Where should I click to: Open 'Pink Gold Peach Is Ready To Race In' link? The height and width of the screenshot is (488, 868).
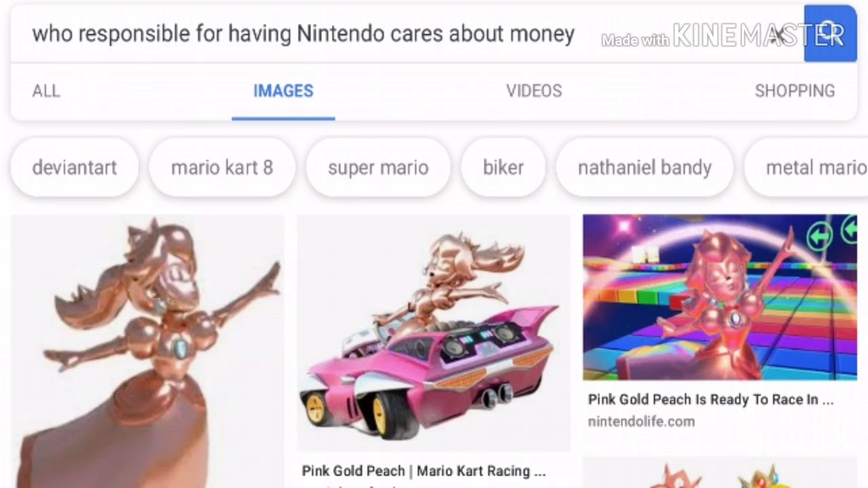pos(711,400)
